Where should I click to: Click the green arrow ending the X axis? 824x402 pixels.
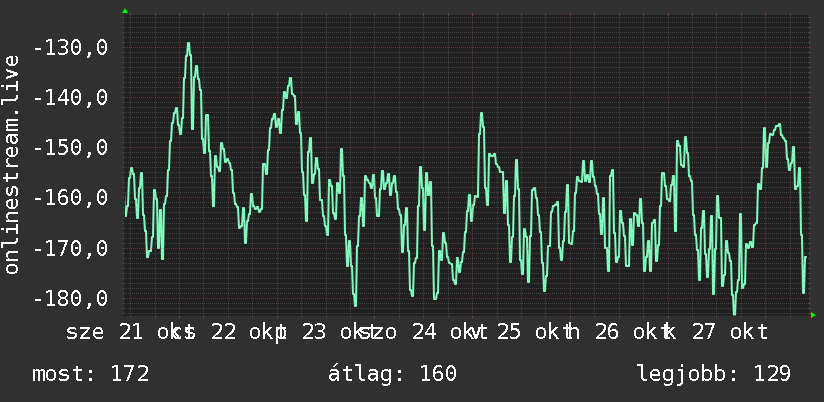(x=813, y=315)
